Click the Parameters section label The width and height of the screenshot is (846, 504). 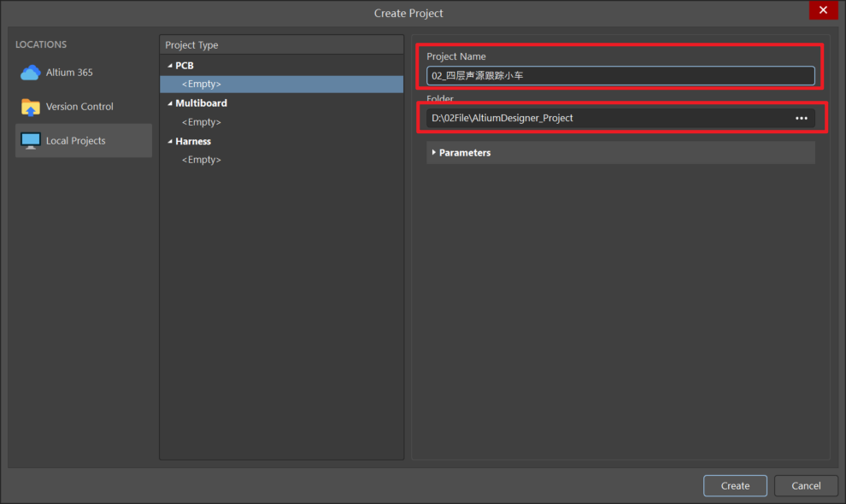tap(465, 153)
